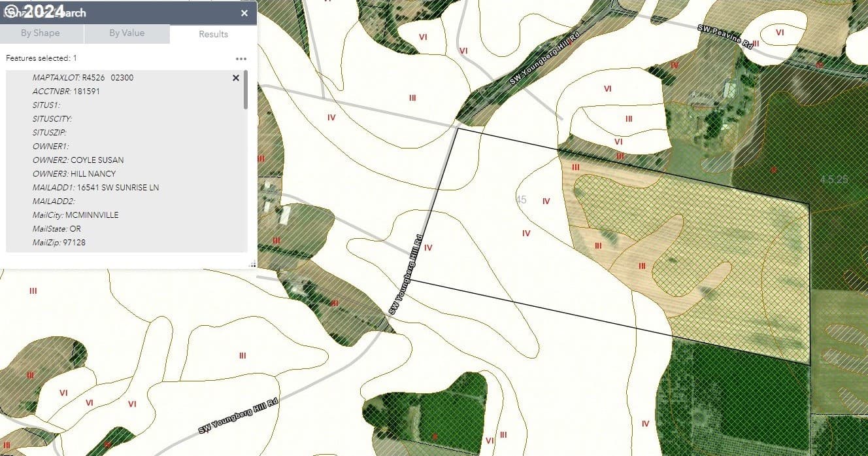
Task: Switch to the By Shape tab
Action: coord(41,33)
